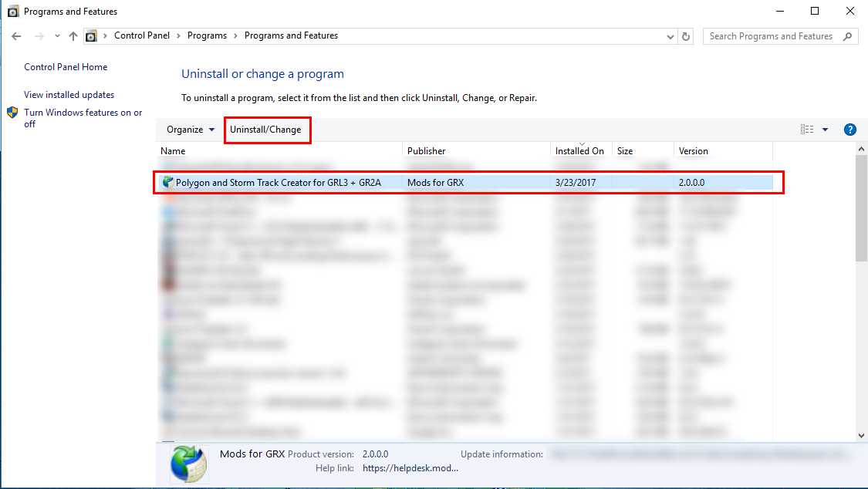868x489 pixels.
Task: Click the Polygon and Storm Track Creator icon
Action: (167, 182)
